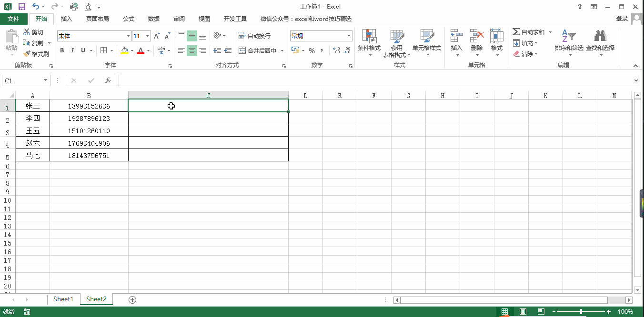Toggle middle vertical alignment
The image size is (644, 317).
point(191,36)
